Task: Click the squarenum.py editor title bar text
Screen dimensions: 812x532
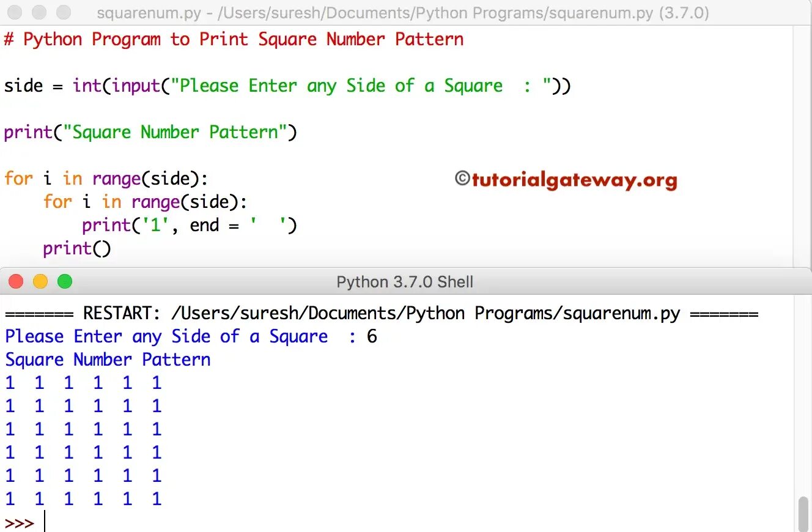Action: click(x=403, y=13)
